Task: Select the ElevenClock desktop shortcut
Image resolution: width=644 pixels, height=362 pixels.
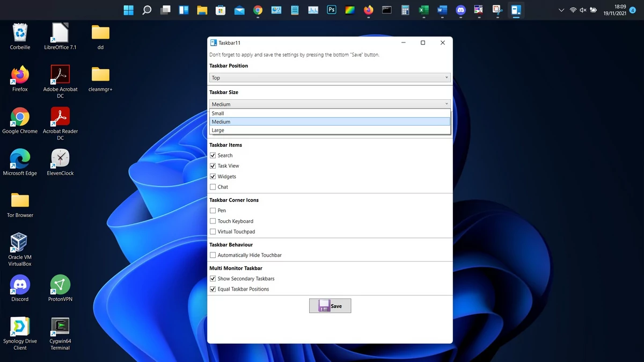Action: pyautogui.click(x=60, y=162)
